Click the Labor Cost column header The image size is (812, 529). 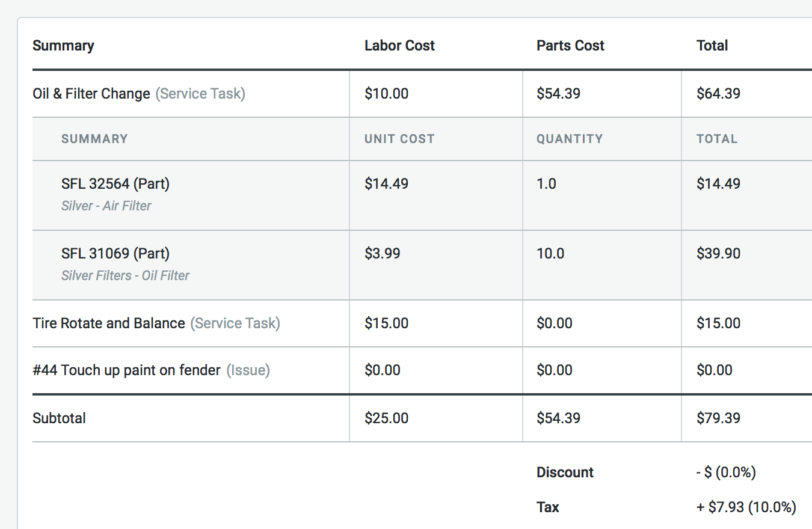[x=399, y=46]
